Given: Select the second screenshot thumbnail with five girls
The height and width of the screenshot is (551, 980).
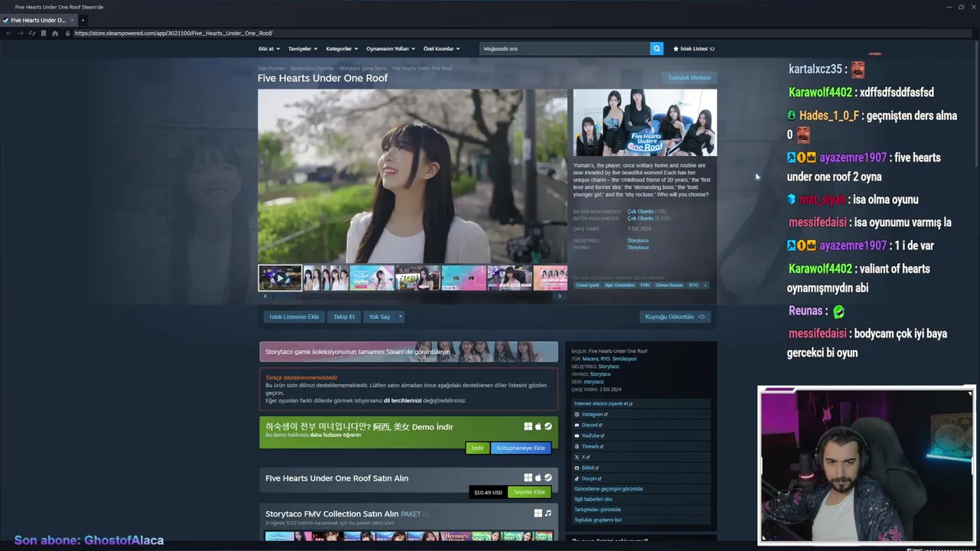Looking at the screenshot, I should (325, 278).
